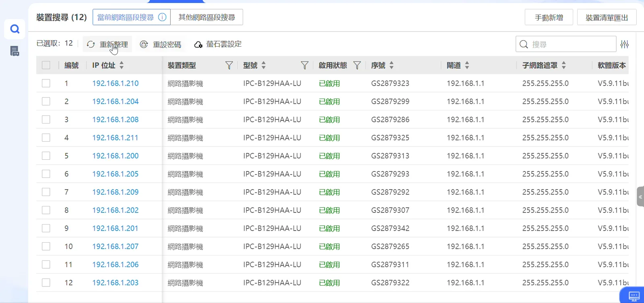Click the 重設密碼 reset password button
This screenshot has height=303, width=644.
(x=161, y=44)
